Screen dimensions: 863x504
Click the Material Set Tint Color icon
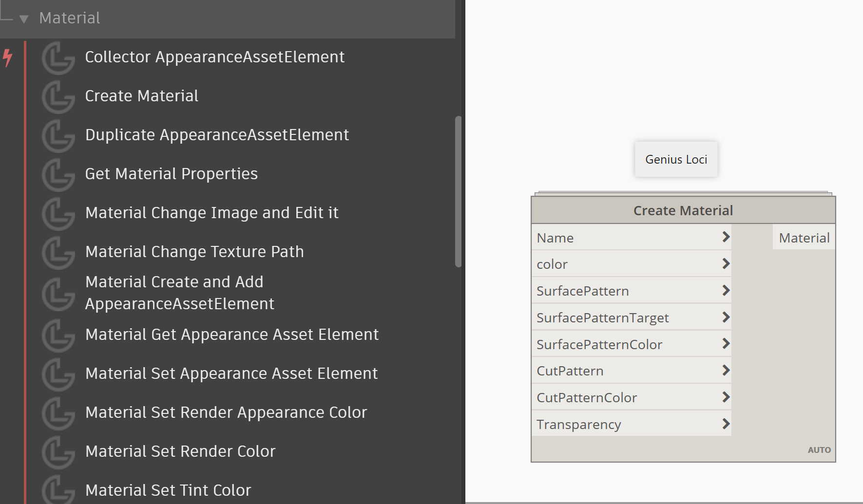click(x=58, y=490)
